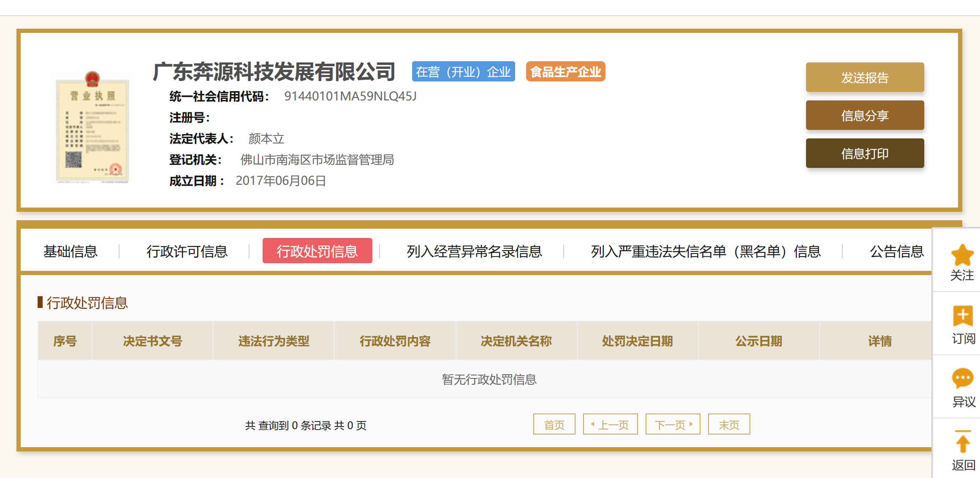This screenshot has width=980, height=478.
Task: Click the 处罚决定日期 column header
Action: tap(637, 341)
